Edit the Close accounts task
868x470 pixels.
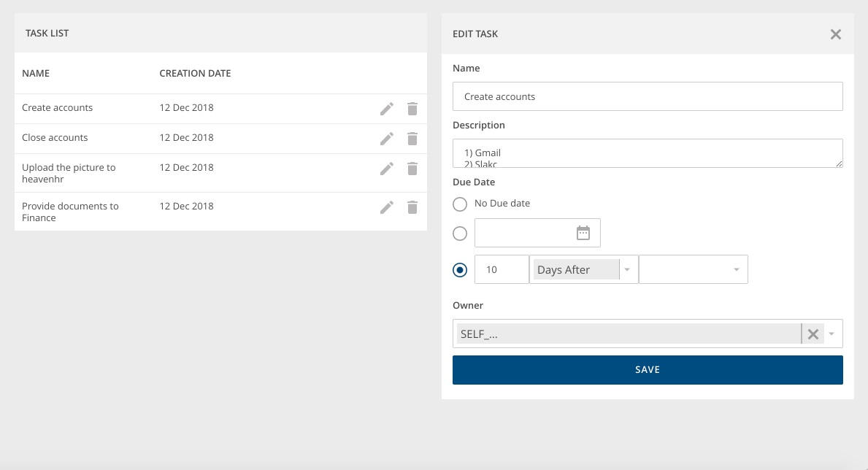[x=387, y=138]
